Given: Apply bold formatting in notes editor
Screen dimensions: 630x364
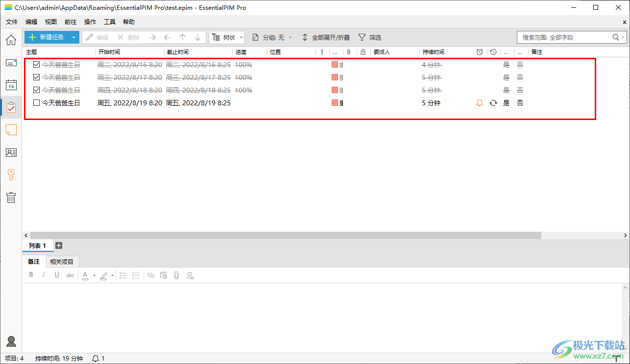Looking at the screenshot, I should [31, 275].
